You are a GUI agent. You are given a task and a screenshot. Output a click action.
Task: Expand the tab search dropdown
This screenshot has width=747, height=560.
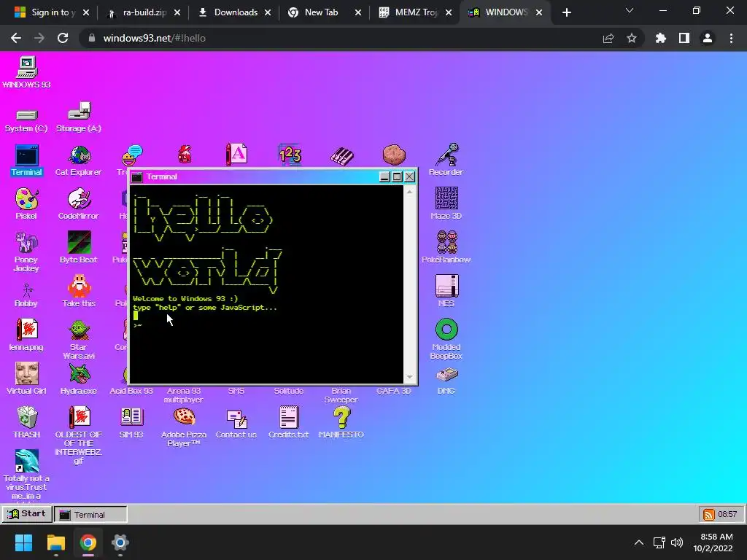pyautogui.click(x=630, y=10)
